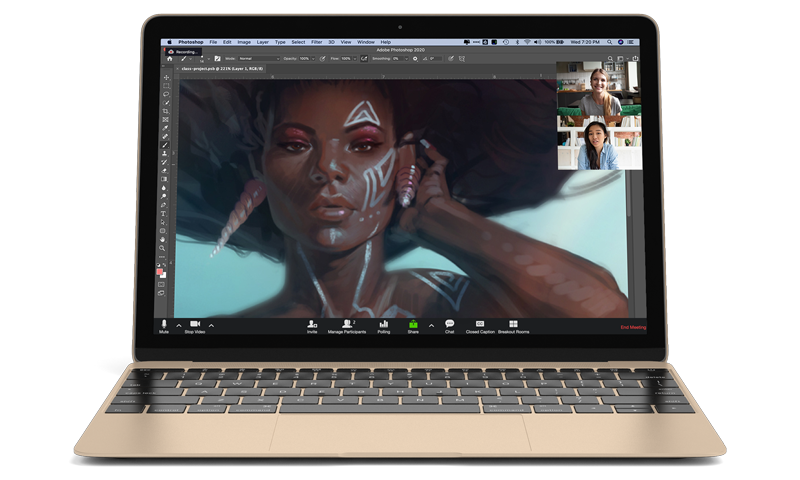Select the Gradient tool
This screenshot has height=480, width=800.
click(x=165, y=179)
